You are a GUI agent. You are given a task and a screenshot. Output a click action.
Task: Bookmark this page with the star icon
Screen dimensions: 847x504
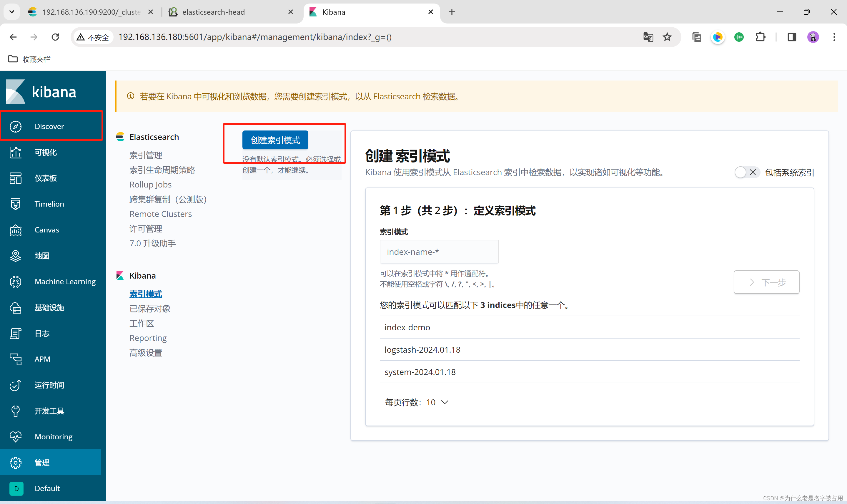(x=667, y=37)
